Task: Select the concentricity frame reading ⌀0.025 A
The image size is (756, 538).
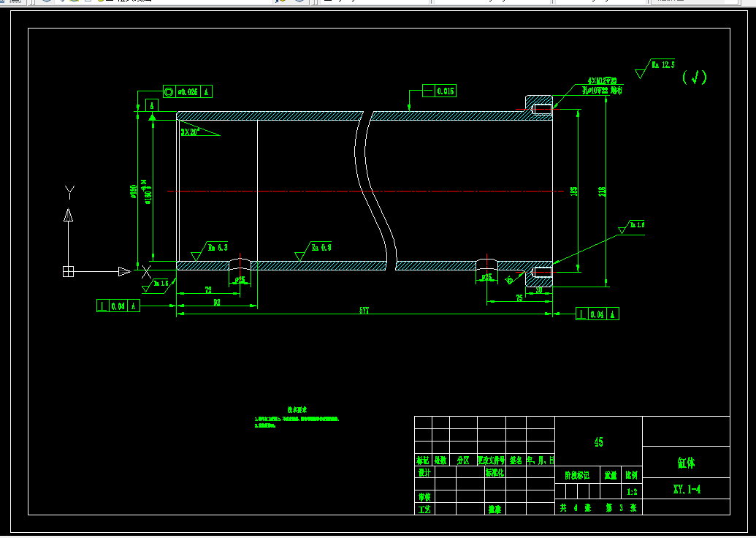Action: (188, 91)
